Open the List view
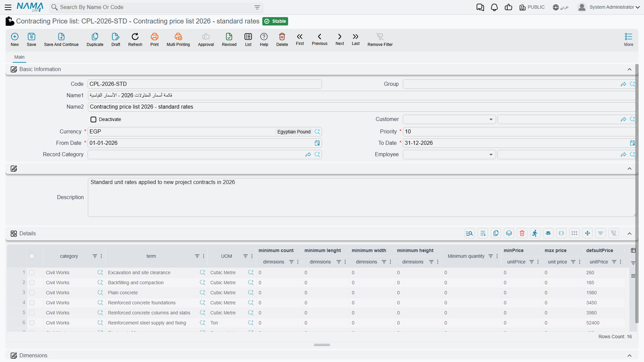The width and height of the screenshot is (644, 362). tap(248, 40)
